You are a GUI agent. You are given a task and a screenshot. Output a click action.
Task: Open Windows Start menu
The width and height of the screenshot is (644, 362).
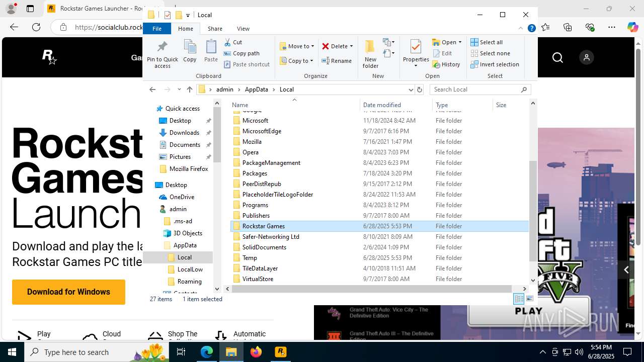point(12,352)
